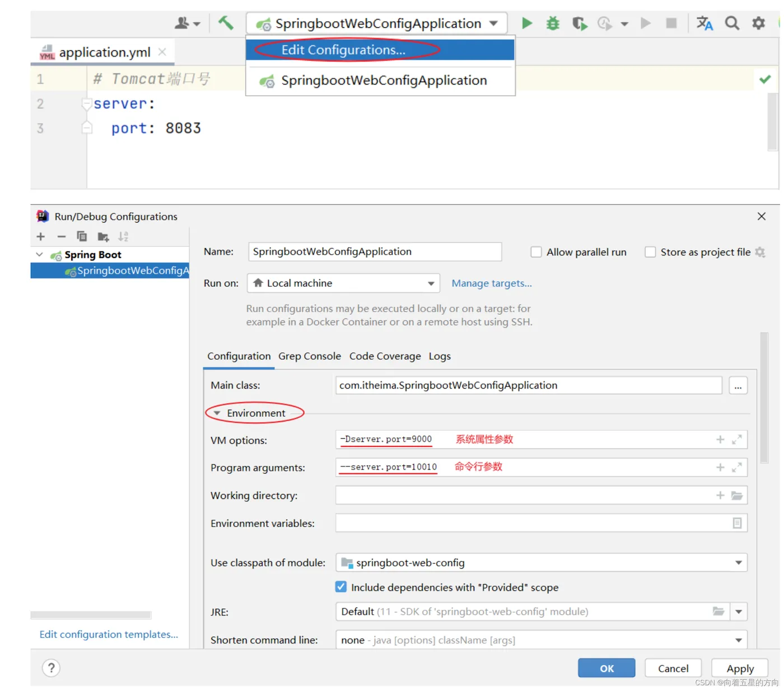Browse Working directory folder icon
The height and width of the screenshot is (690, 784).
(x=737, y=495)
